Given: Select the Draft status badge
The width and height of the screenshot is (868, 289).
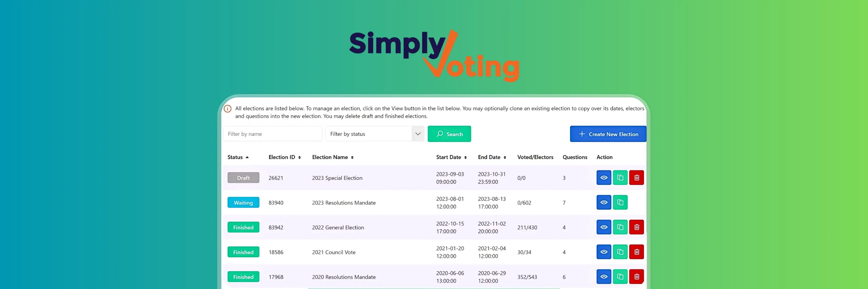Looking at the screenshot, I should pyautogui.click(x=243, y=177).
